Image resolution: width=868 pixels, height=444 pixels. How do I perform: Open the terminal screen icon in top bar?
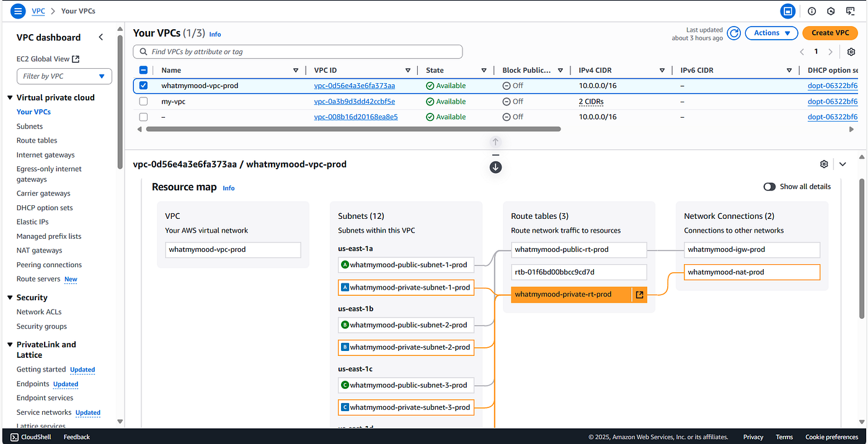coord(850,11)
